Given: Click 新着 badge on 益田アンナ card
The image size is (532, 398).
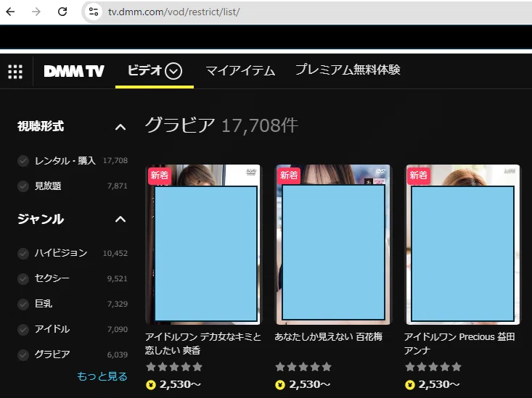Looking at the screenshot, I should point(418,175).
